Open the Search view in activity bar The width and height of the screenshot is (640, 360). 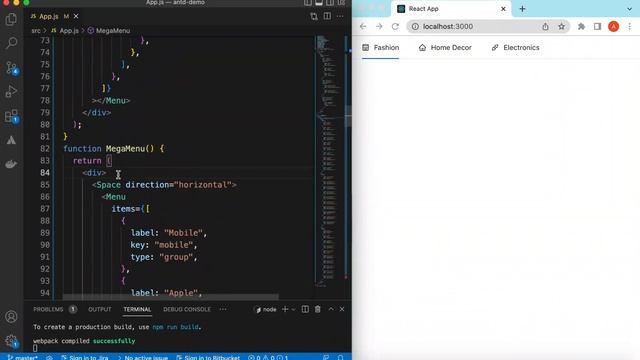click(11, 43)
